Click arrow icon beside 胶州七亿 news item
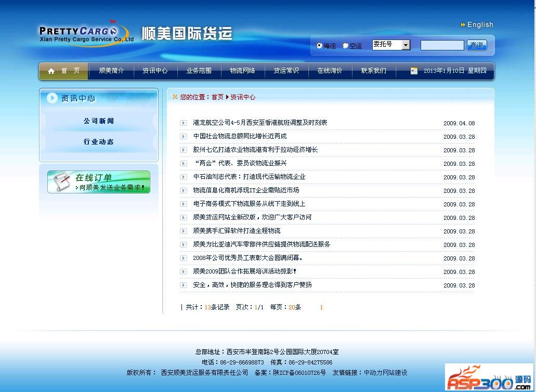The width and height of the screenshot is (536, 392). coord(184,150)
